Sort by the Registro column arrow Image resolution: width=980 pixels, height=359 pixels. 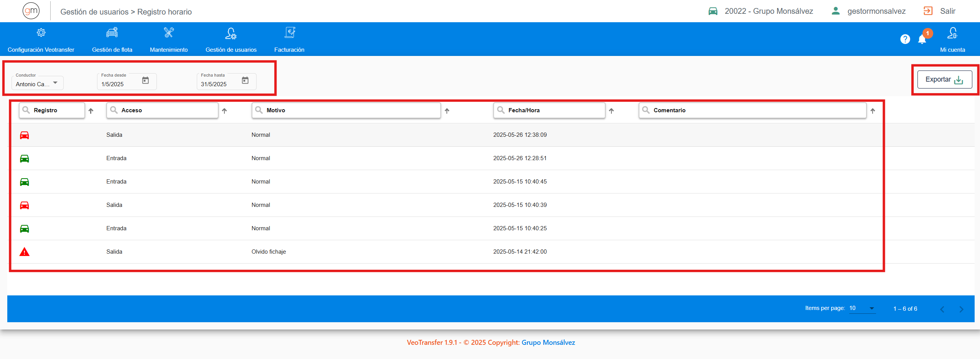point(91,111)
